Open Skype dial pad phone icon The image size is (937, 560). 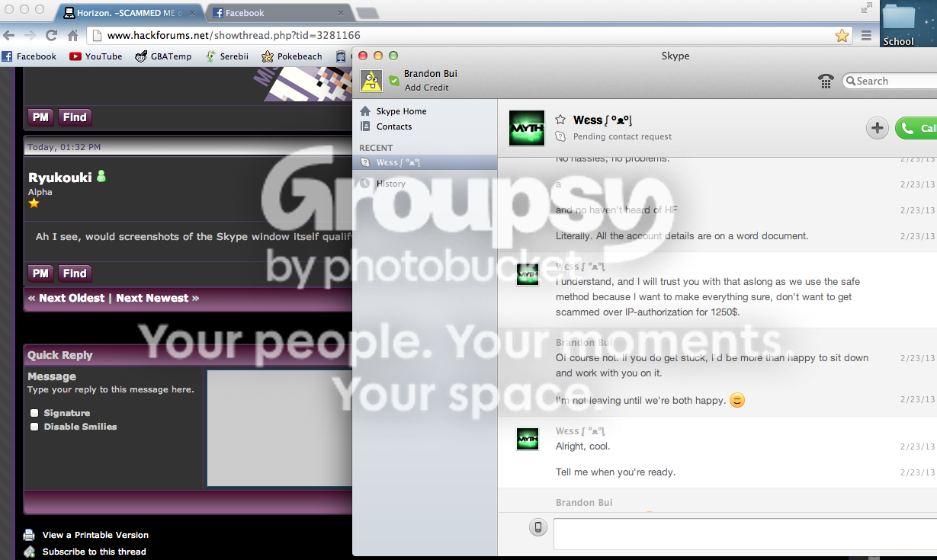pos(826,81)
